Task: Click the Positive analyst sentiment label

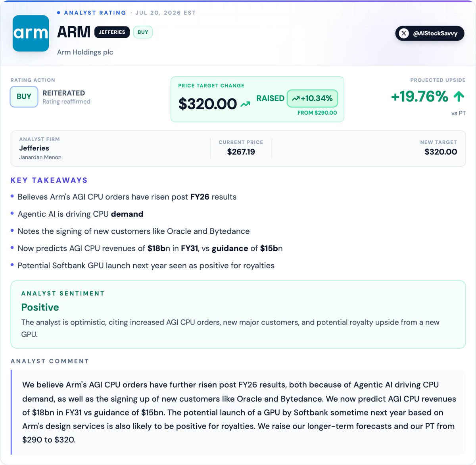Action: [x=40, y=307]
